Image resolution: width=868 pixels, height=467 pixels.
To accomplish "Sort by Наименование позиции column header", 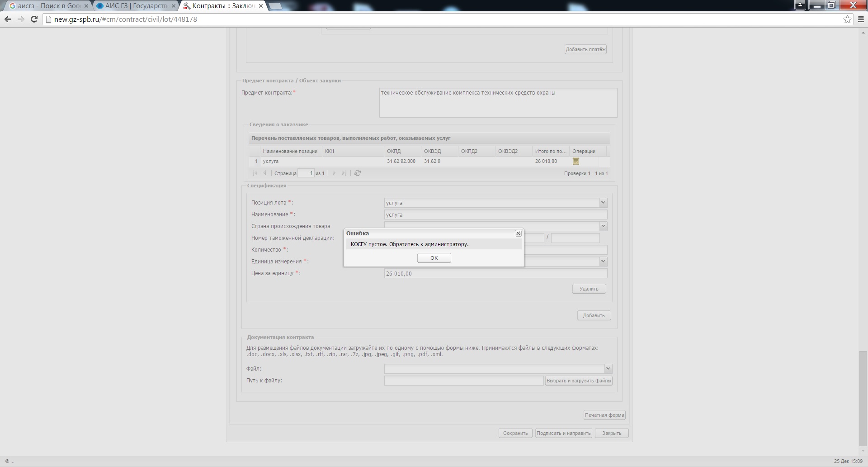I will (x=290, y=151).
